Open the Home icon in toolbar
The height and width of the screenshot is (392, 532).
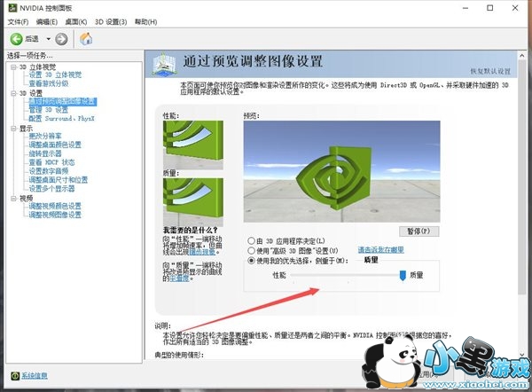[86, 39]
